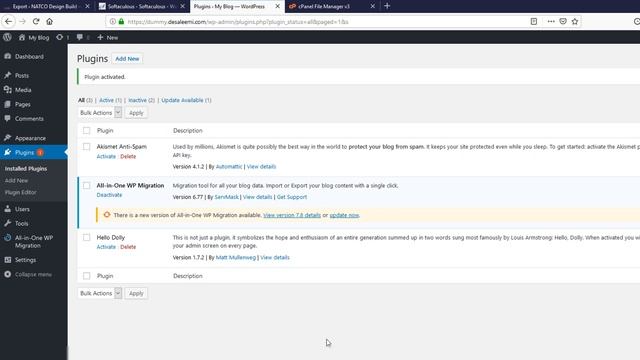Collapse the admin sidebar menu
Image resolution: width=640 pixels, height=360 pixels.
[33, 274]
